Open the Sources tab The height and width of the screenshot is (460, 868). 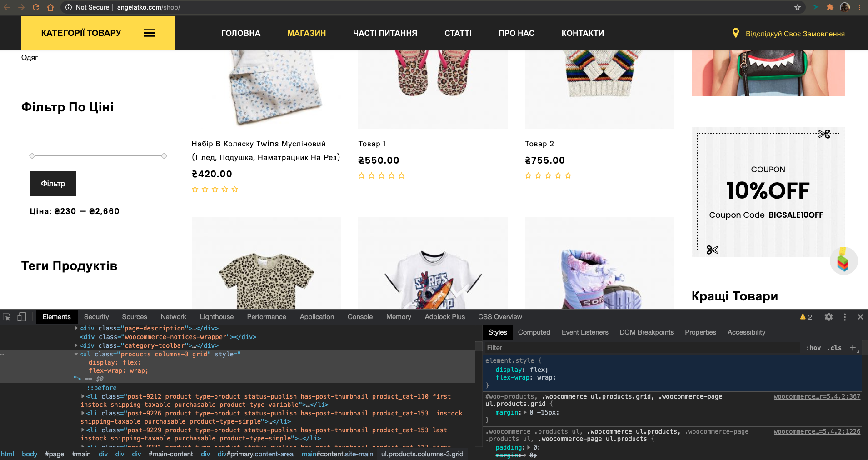(x=135, y=317)
